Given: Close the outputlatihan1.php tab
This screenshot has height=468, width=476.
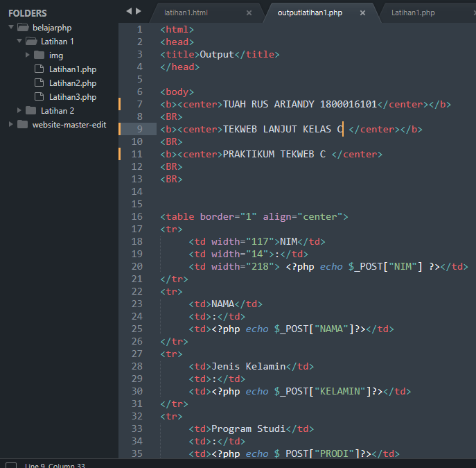Looking at the screenshot, I should (x=362, y=12).
